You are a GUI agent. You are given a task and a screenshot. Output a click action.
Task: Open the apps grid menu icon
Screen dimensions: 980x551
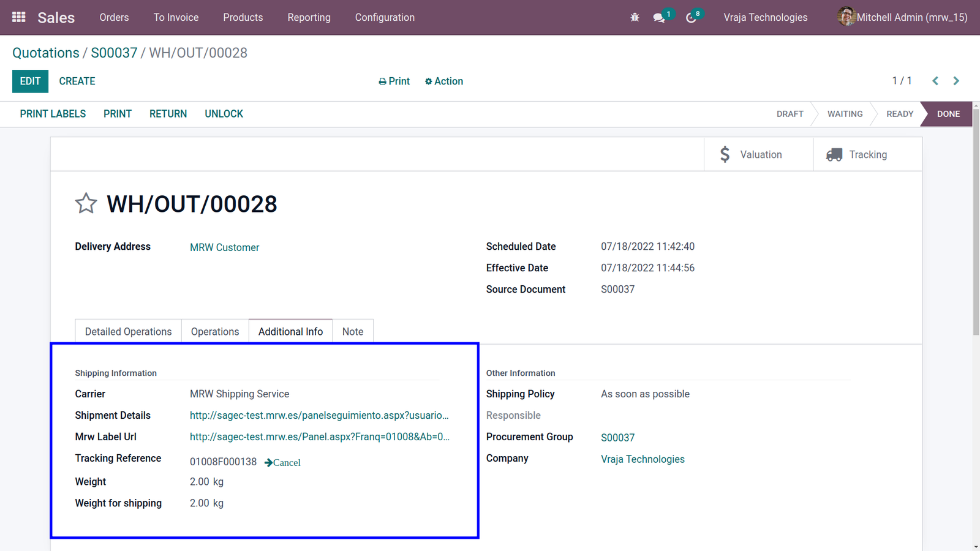click(19, 17)
